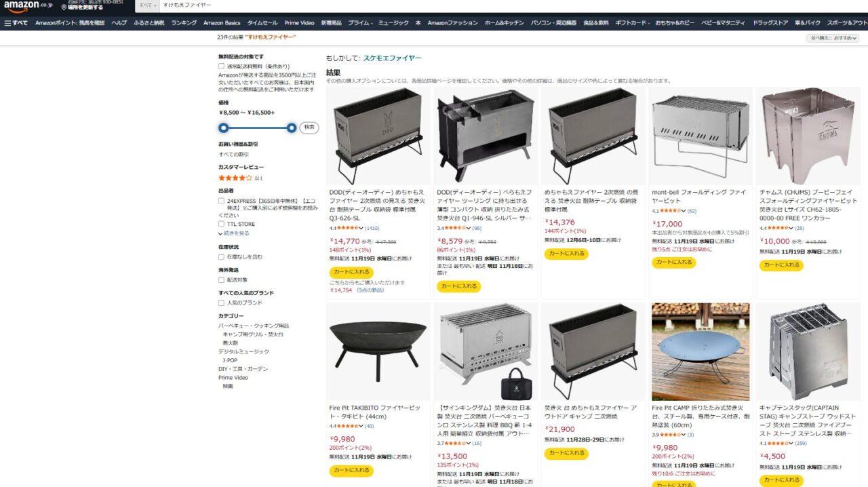
Task: Open the Fire Pit TAKIBITO product image
Action: tap(378, 351)
